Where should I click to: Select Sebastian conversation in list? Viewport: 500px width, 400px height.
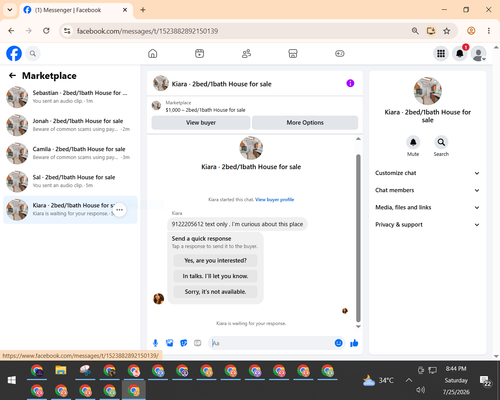coord(70,97)
